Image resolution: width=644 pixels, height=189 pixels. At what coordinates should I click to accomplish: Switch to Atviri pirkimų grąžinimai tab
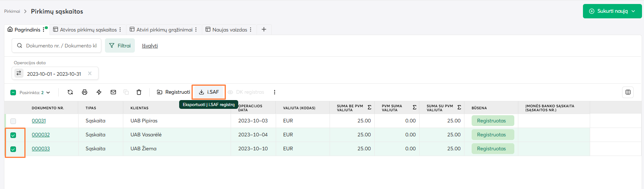[x=164, y=30]
